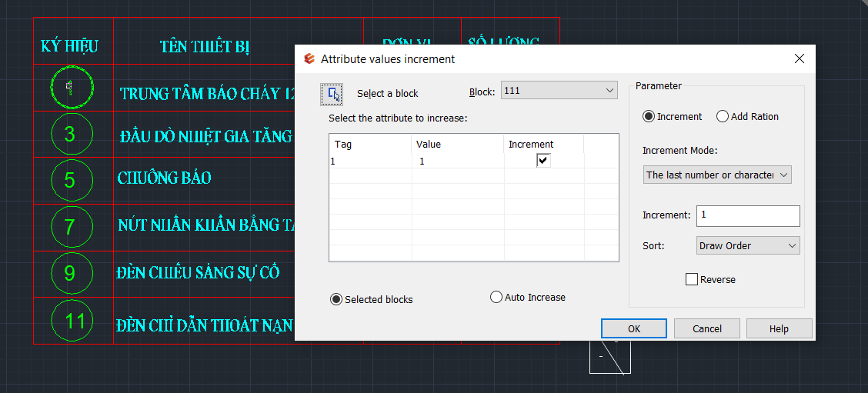Open the Sort dropdown set to Draw Order
The height and width of the screenshot is (393, 868).
coord(748,245)
